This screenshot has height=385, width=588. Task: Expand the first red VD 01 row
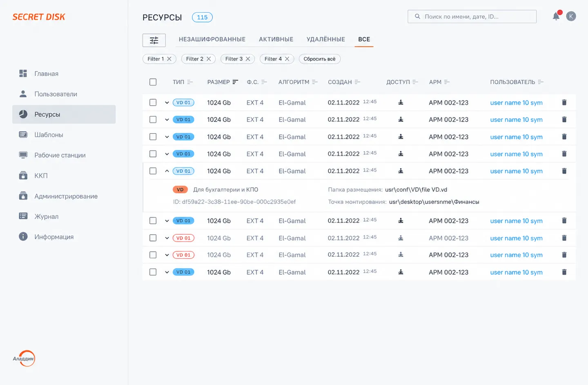point(167,238)
